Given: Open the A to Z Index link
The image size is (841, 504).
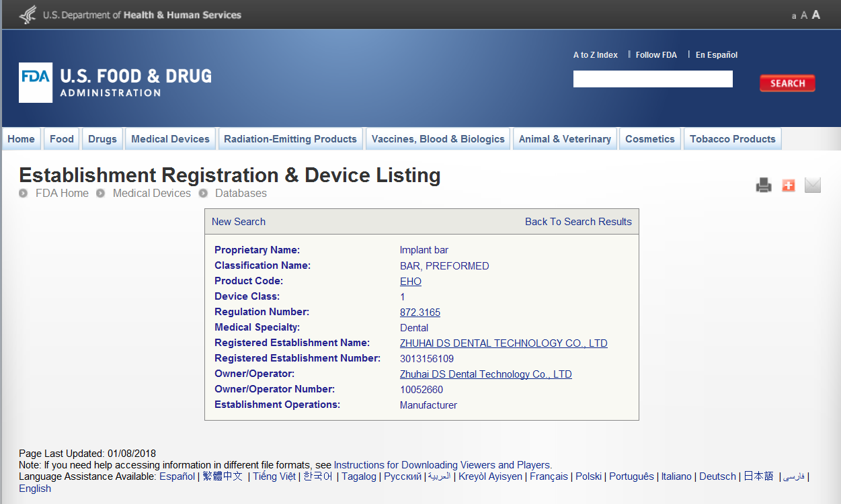Looking at the screenshot, I should [x=596, y=55].
